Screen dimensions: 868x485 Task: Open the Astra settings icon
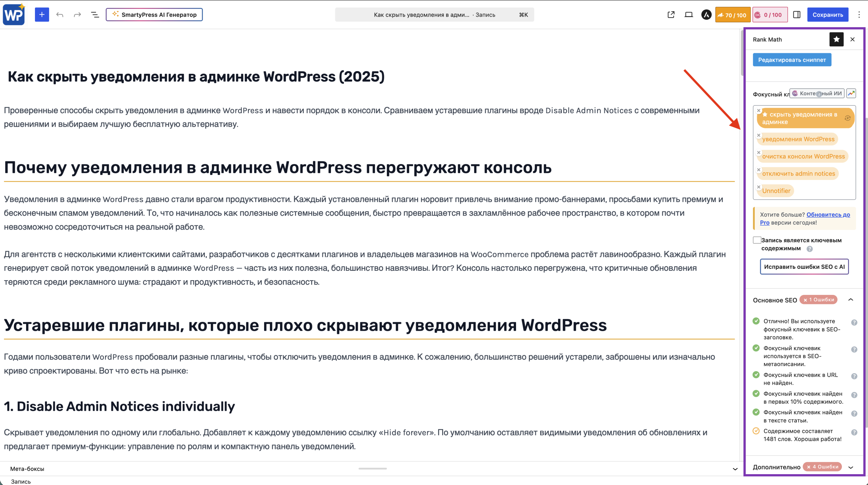click(706, 15)
